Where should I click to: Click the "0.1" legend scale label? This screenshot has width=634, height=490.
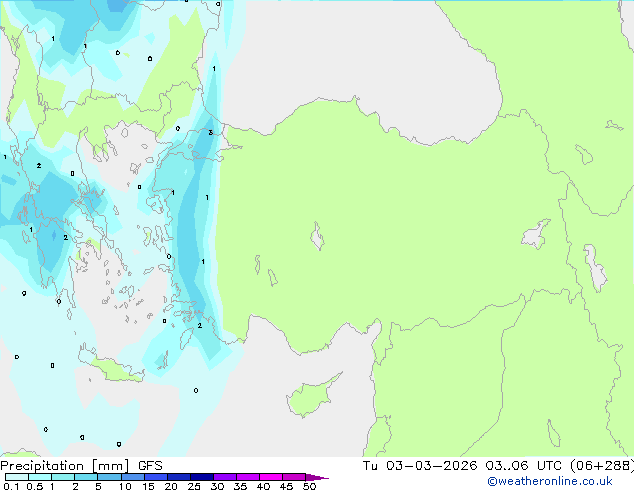point(11,486)
